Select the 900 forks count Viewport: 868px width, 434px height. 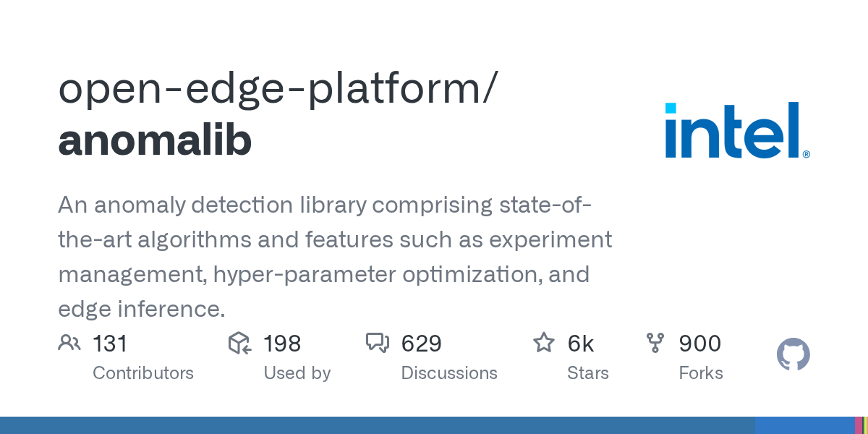click(x=699, y=344)
